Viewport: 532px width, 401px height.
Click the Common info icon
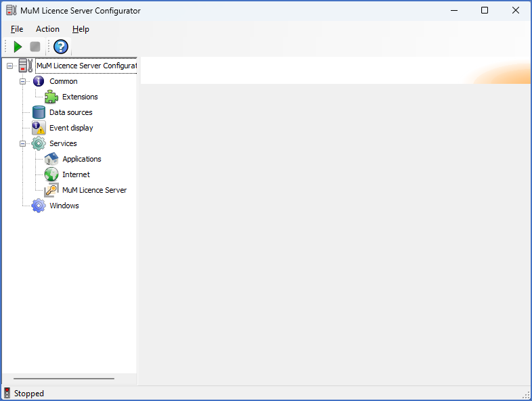coord(39,81)
